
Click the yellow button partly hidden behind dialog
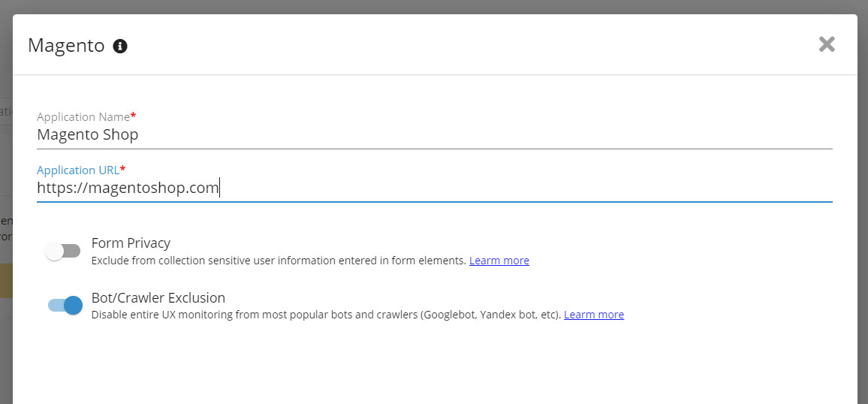tap(6, 280)
